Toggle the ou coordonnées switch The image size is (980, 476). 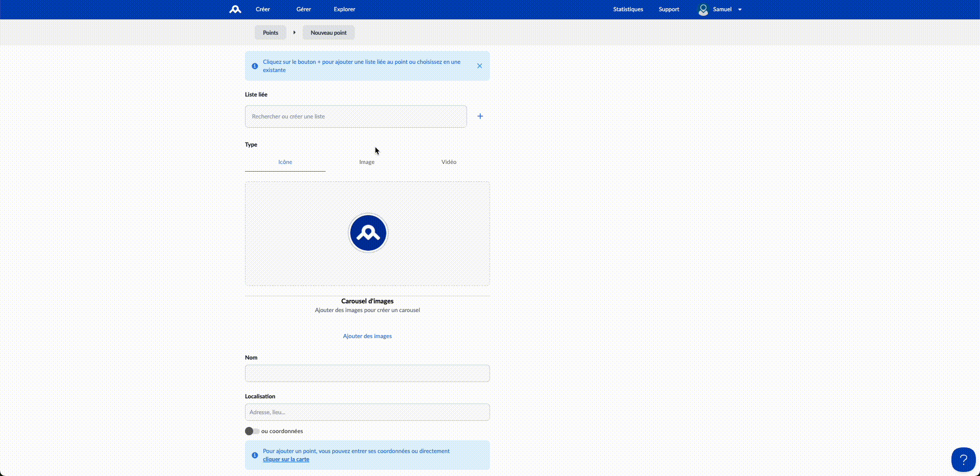pos(252,431)
